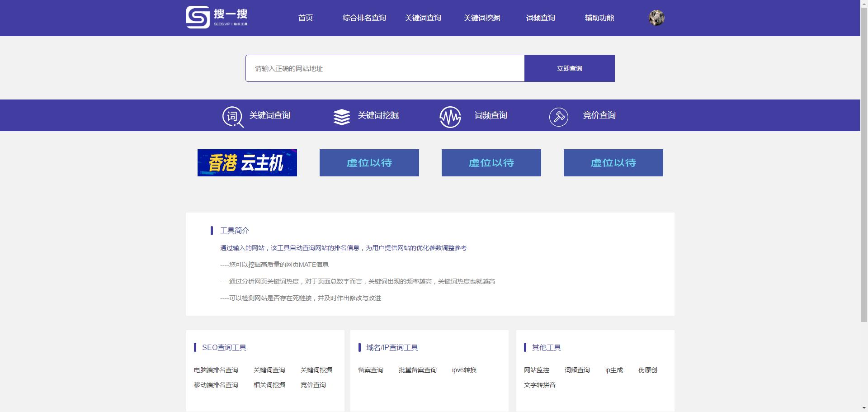Click the 工具简介 section marker
Screen dimensions: 868x412
[x=212, y=231]
